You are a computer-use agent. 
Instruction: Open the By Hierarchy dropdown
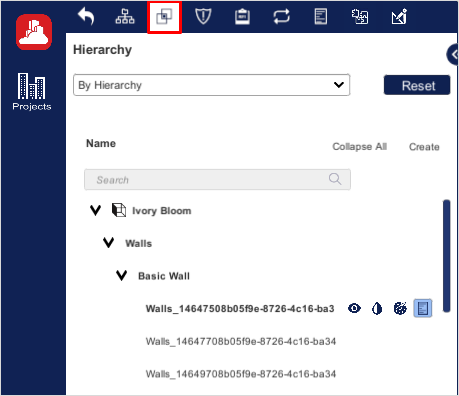(x=212, y=85)
